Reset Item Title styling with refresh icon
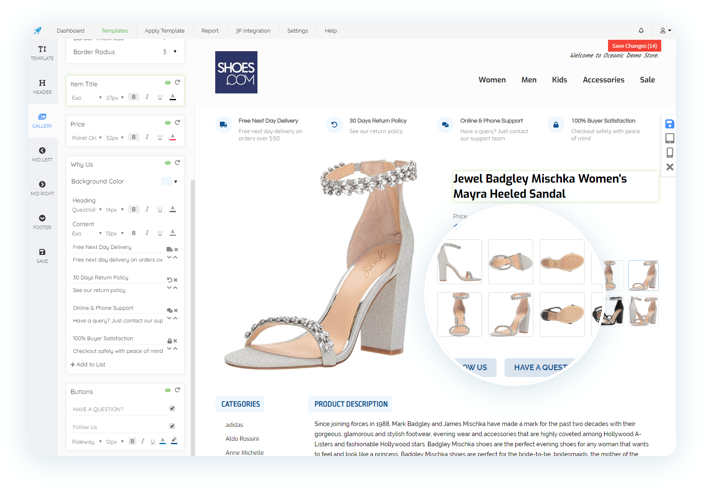Image resolution: width=704 pixels, height=488 pixels. 177,83
